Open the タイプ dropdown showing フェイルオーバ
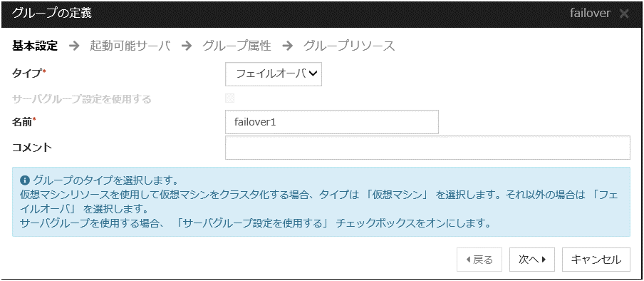Viewport: 644px width, 281px height. (274, 74)
